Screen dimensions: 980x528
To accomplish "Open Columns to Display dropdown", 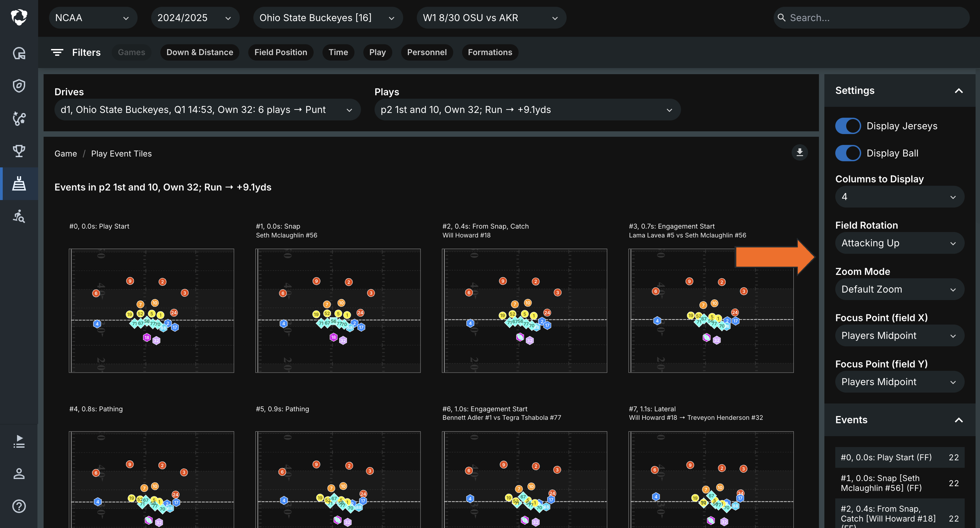I will pyautogui.click(x=899, y=197).
